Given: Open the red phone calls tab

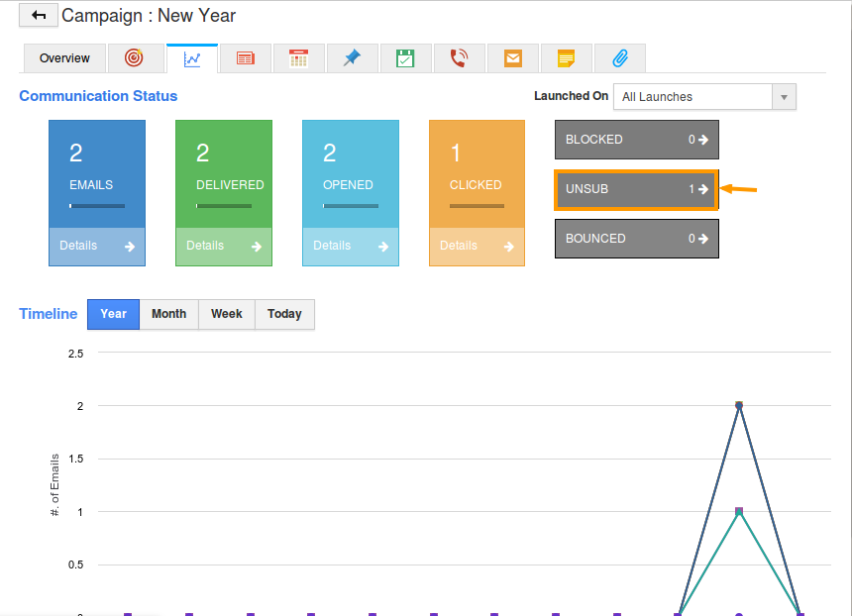Looking at the screenshot, I should point(459,58).
